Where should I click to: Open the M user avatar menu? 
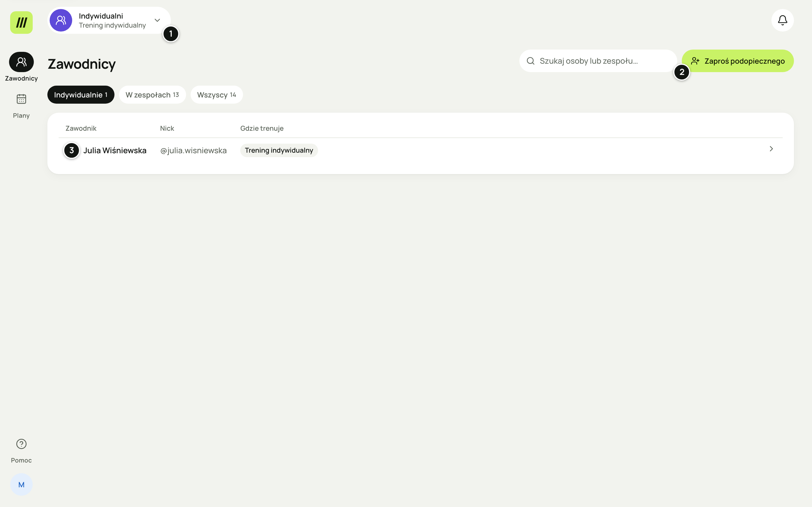(x=21, y=484)
